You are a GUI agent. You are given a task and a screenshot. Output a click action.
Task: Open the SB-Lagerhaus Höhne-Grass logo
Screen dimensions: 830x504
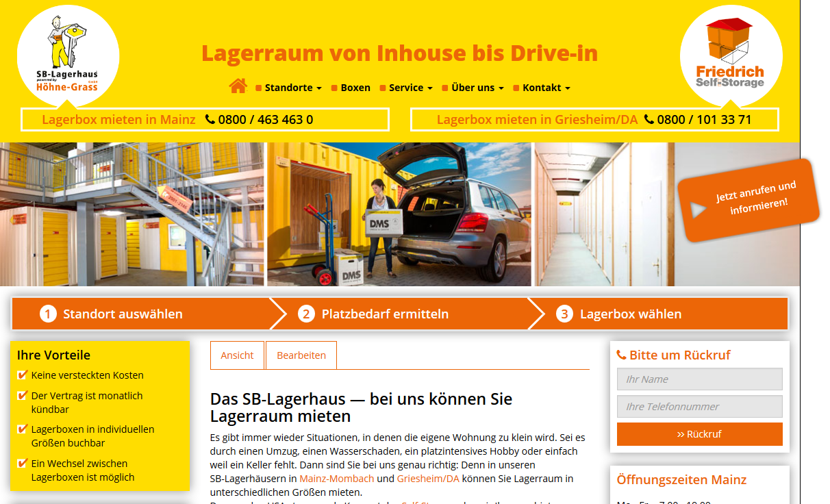click(x=68, y=56)
